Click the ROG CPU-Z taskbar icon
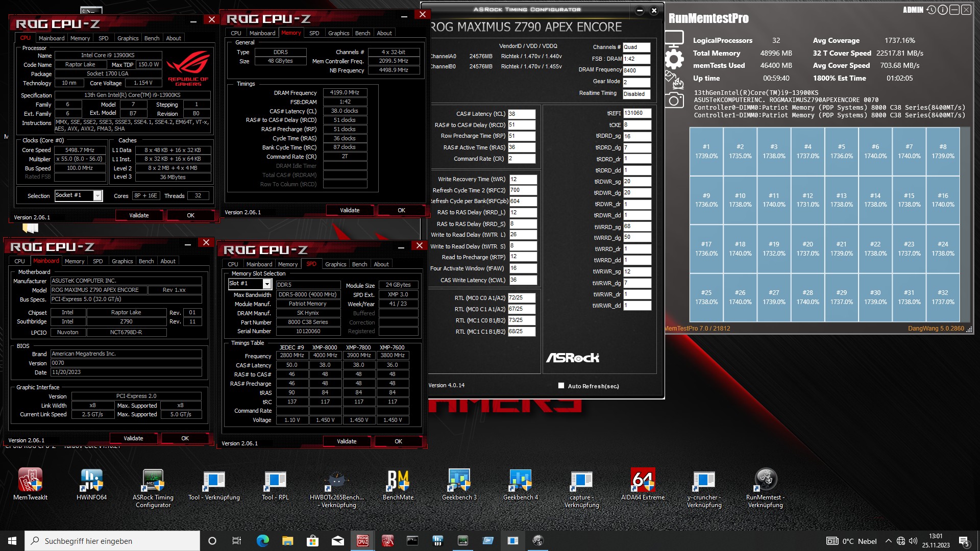The image size is (980, 551). pos(363,541)
